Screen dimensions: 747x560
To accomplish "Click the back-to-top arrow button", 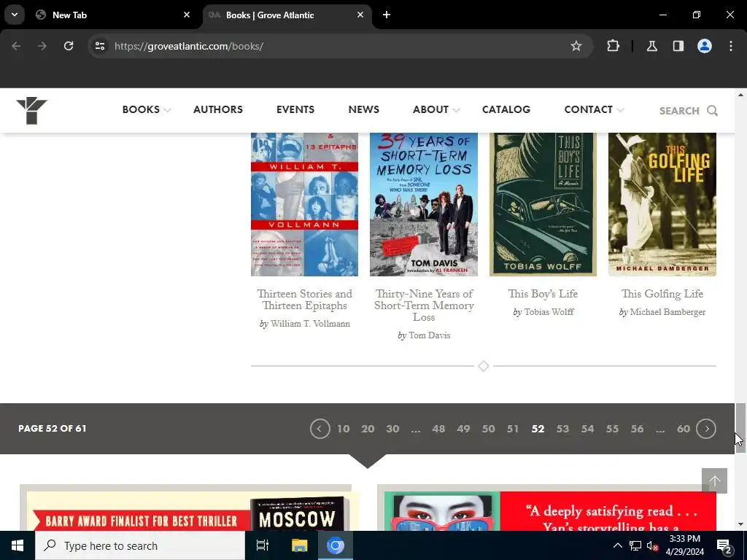I will [714, 481].
